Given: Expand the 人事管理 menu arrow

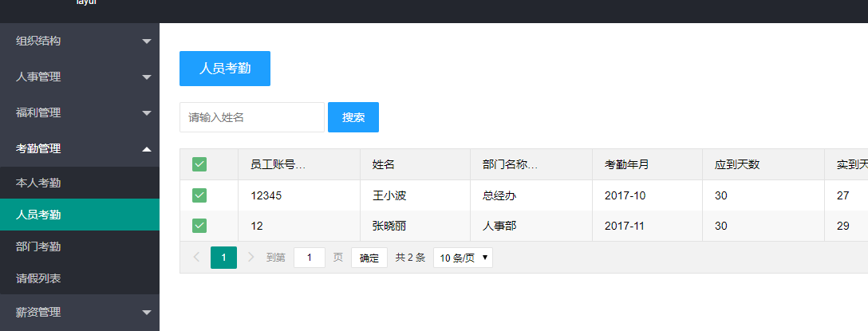Looking at the screenshot, I should 147,77.
